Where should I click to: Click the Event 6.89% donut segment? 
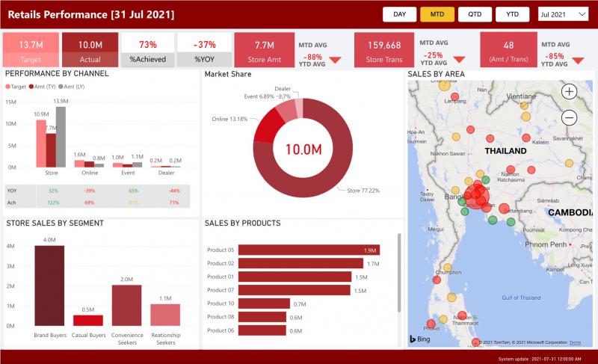point(286,111)
